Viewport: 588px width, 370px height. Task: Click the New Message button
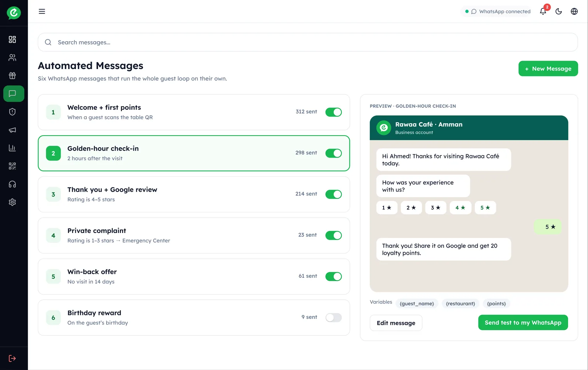548,69
